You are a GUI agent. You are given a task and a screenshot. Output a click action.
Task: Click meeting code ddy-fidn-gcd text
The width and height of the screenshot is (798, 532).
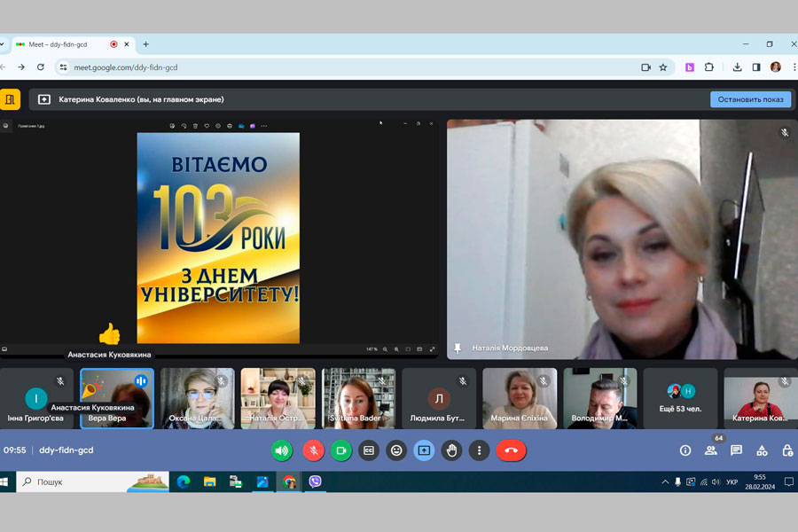(66, 450)
